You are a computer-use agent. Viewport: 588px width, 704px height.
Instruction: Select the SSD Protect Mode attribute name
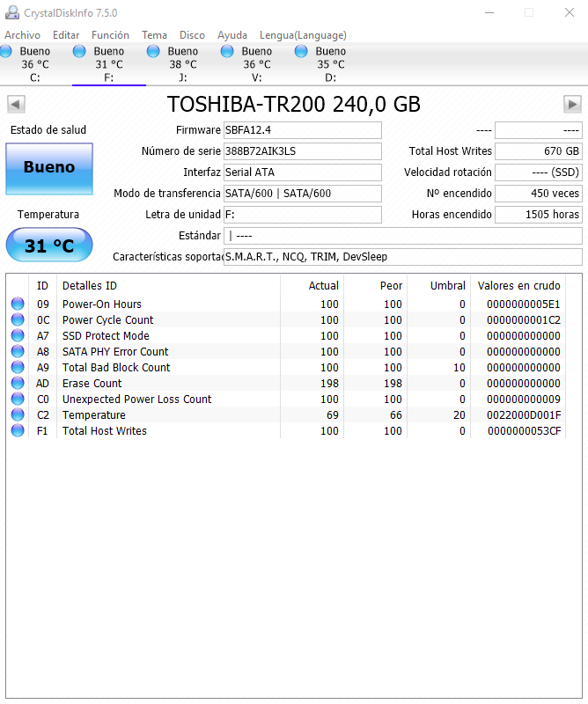pyautogui.click(x=106, y=335)
